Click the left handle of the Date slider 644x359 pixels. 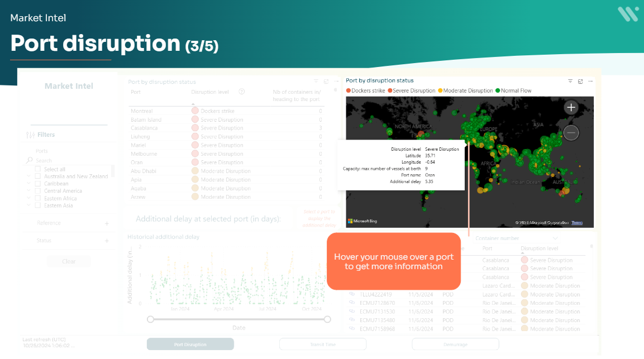click(150, 319)
